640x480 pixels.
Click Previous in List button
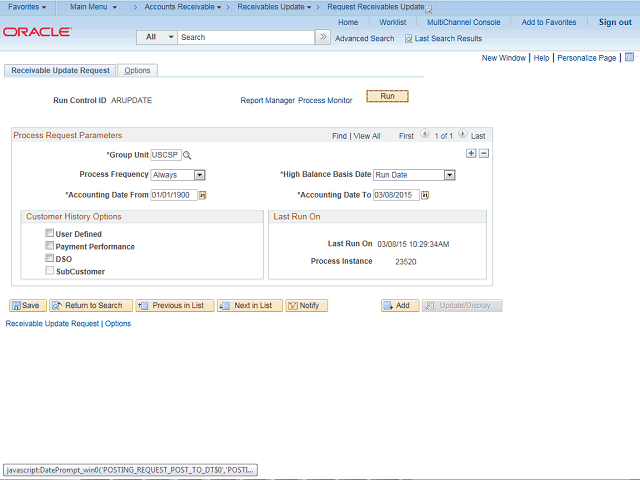click(x=175, y=305)
